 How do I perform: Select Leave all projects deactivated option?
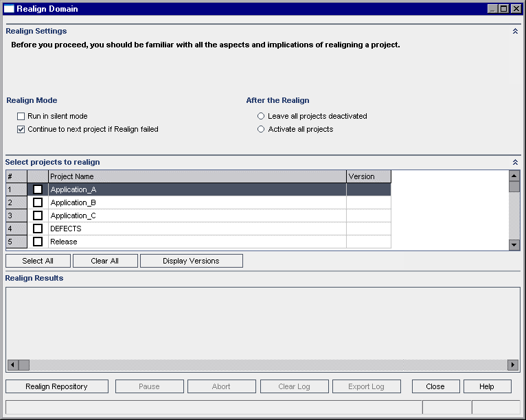tap(261, 116)
